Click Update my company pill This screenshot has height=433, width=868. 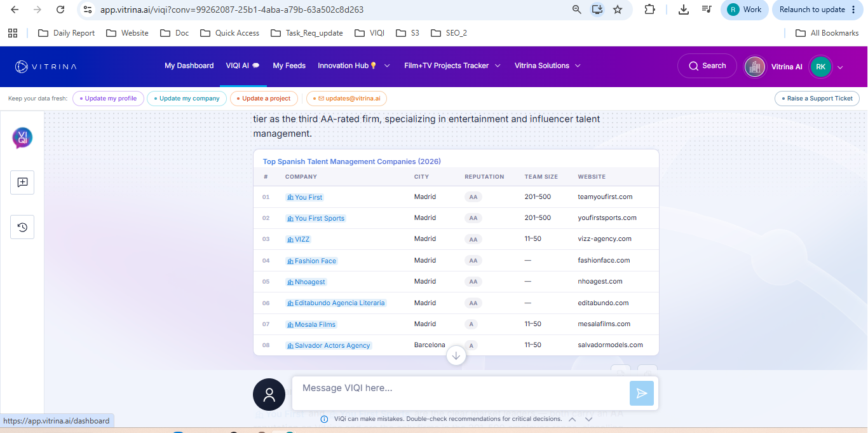[187, 99]
